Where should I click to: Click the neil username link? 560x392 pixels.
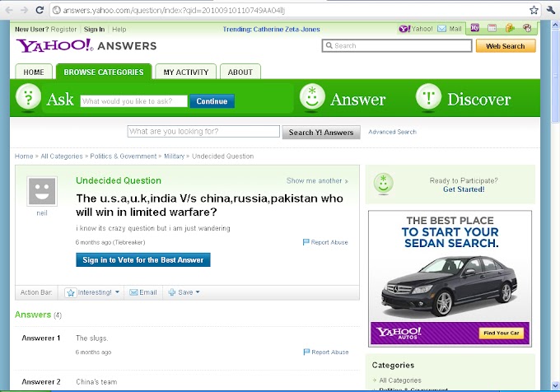point(42,212)
